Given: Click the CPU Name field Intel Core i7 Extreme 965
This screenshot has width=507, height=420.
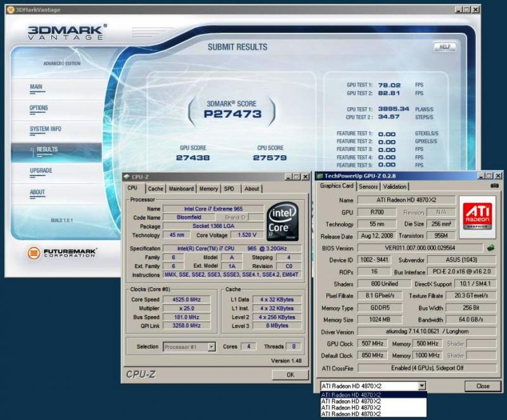Looking at the screenshot, I should [x=213, y=209].
